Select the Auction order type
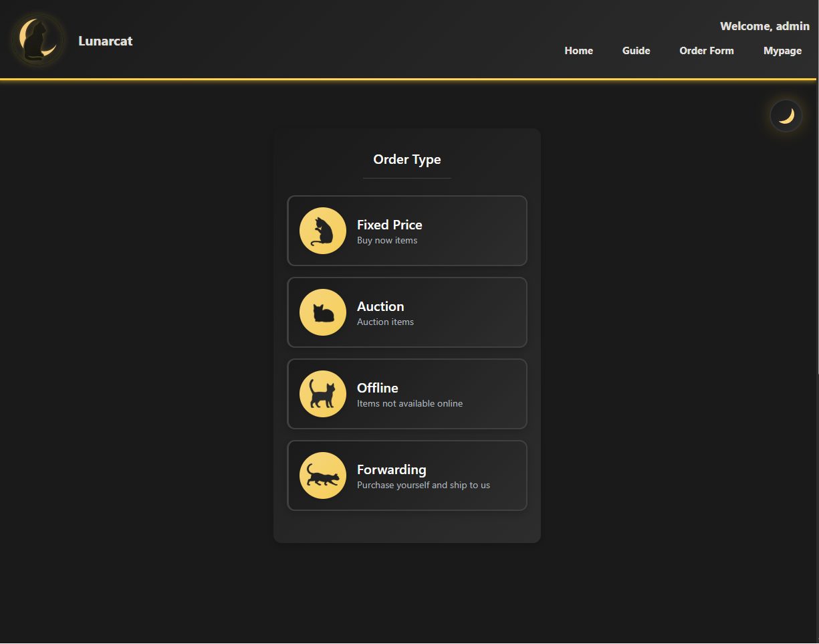 pyautogui.click(x=407, y=312)
